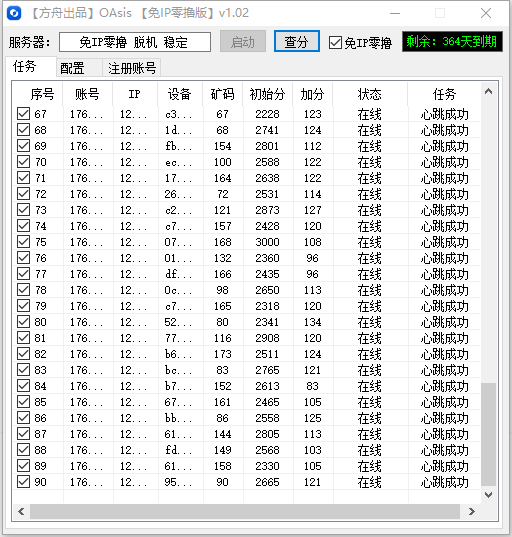Select the 初始分 value 2228 in row 67
512x537 pixels.
[x=267, y=114]
